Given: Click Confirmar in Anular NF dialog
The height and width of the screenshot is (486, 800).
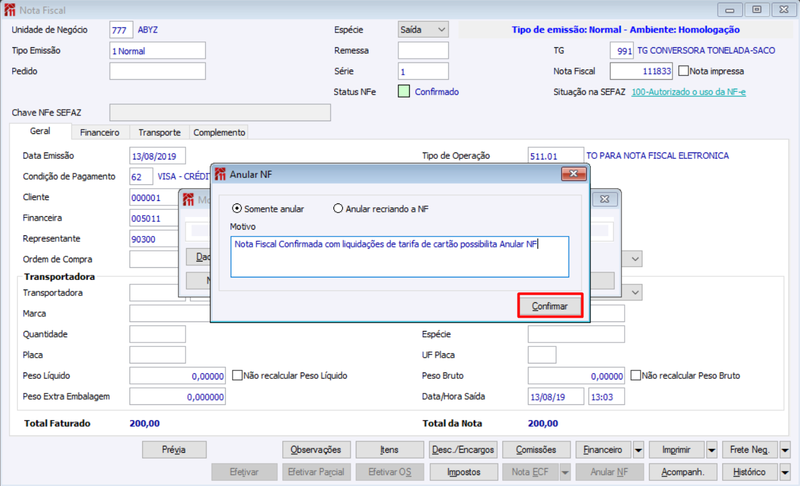Looking at the screenshot, I should pyautogui.click(x=550, y=306).
